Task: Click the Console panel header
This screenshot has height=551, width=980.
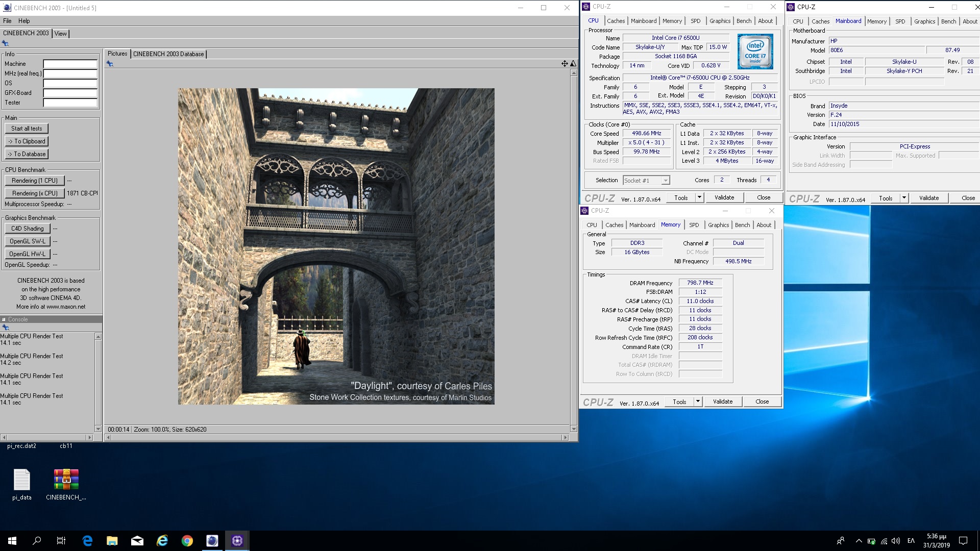Action: 51,319
